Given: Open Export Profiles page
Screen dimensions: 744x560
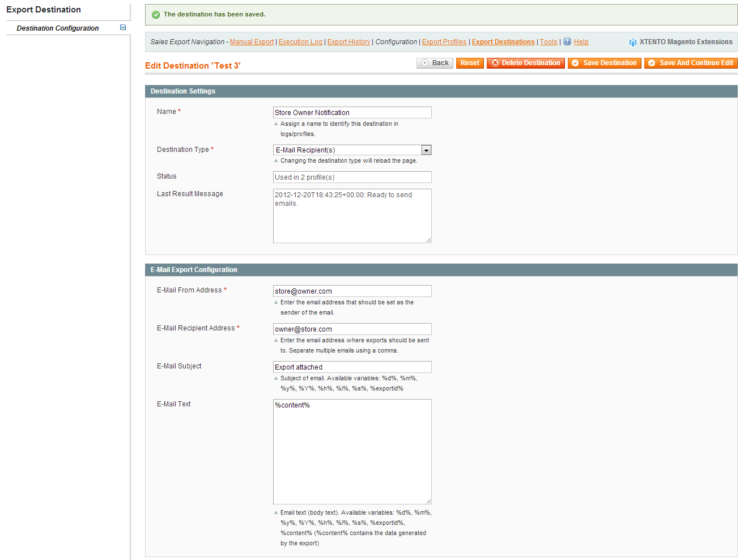Looking at the screenshot, I should tap(444, 42).
